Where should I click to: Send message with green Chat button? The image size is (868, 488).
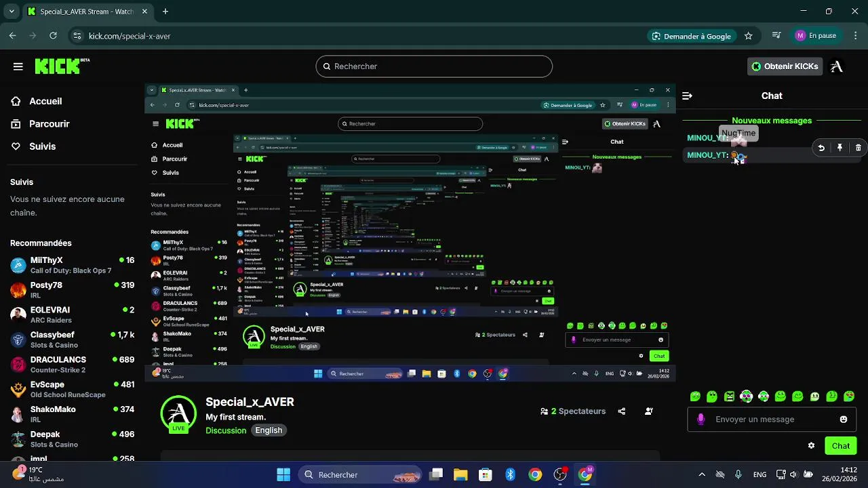pyautogui.click(x=841, y=445)
